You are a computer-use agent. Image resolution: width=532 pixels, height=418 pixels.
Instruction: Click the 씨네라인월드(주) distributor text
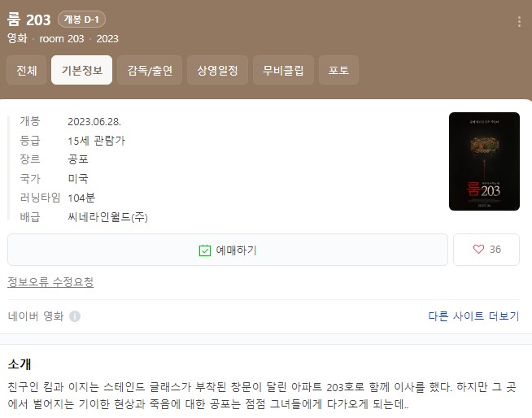point(108,217)
